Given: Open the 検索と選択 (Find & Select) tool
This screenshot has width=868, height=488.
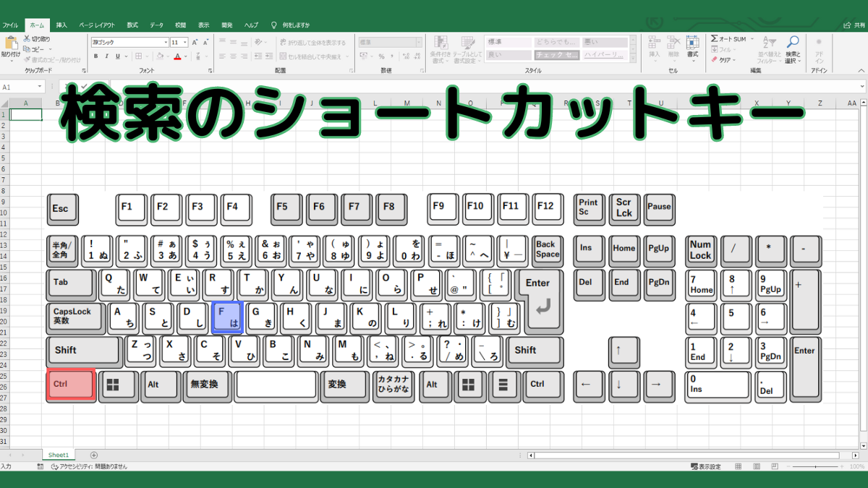Looking at the screenshot, I should (x=793, y=43).
